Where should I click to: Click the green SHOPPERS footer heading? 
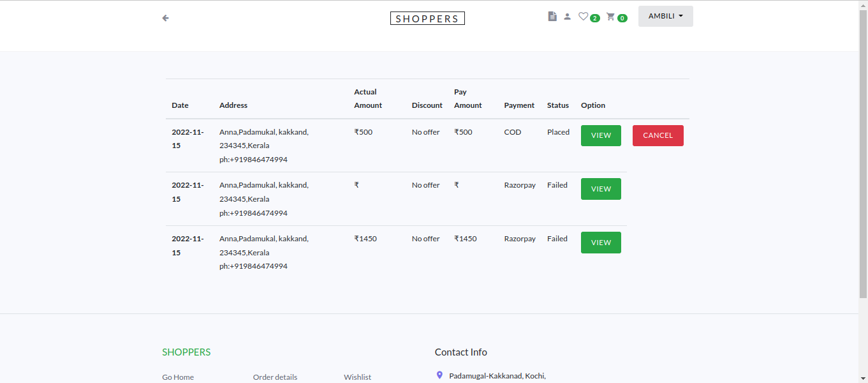click(186, 352)
